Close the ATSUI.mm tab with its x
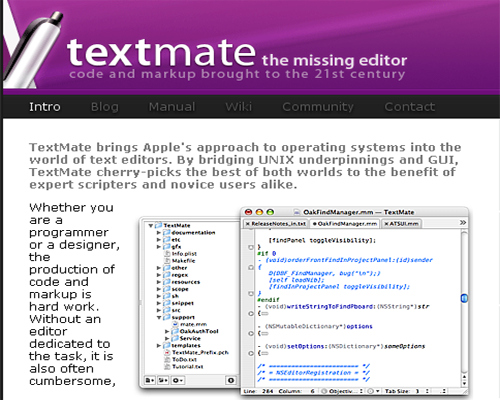Screen dimensions: 500x400 click(x=386, y=224)
